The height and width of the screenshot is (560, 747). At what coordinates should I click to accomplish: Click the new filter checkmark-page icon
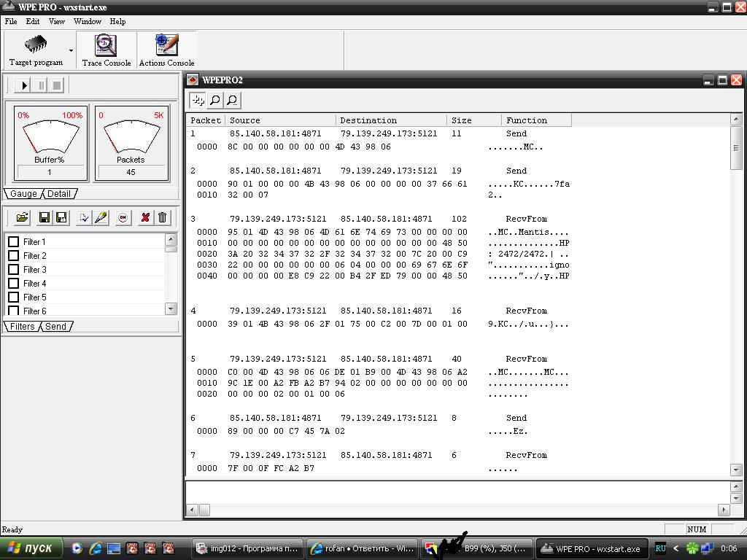click(x=84, y=217)
